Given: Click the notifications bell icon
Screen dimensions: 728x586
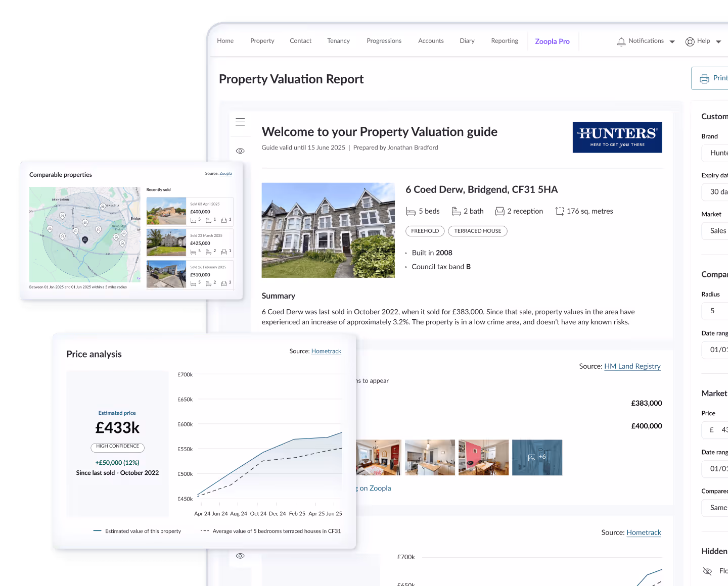Looking at the screenshot, I should (621, 42).
